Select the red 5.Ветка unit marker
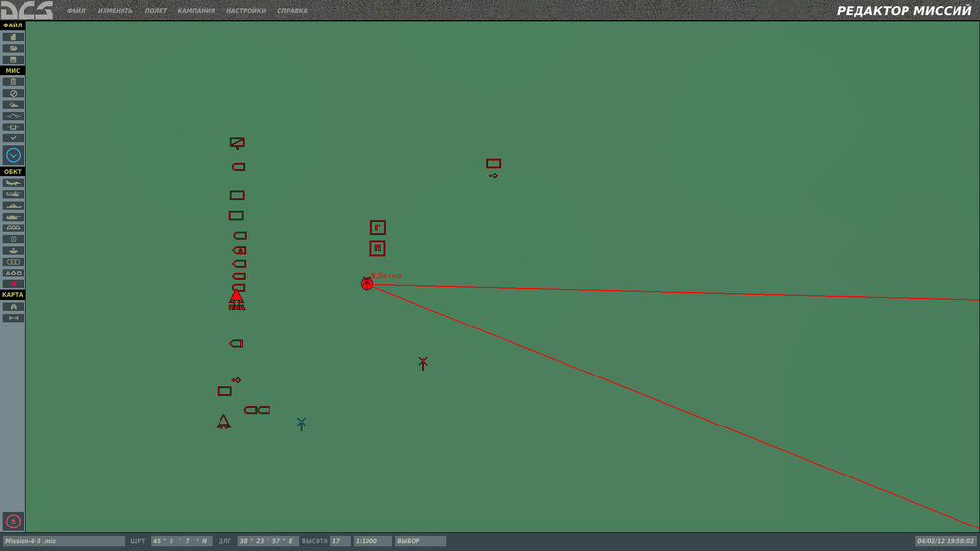This screenshot has width=980, height=551. [x=367, y=284]
